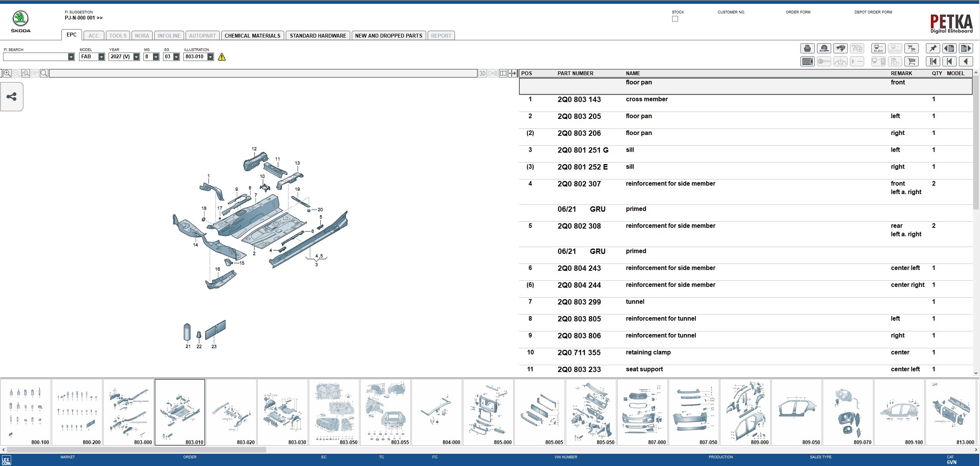Screen dimensions: 980x466
Task: Click the Skoda logo
Action: (x=20, y=21)
